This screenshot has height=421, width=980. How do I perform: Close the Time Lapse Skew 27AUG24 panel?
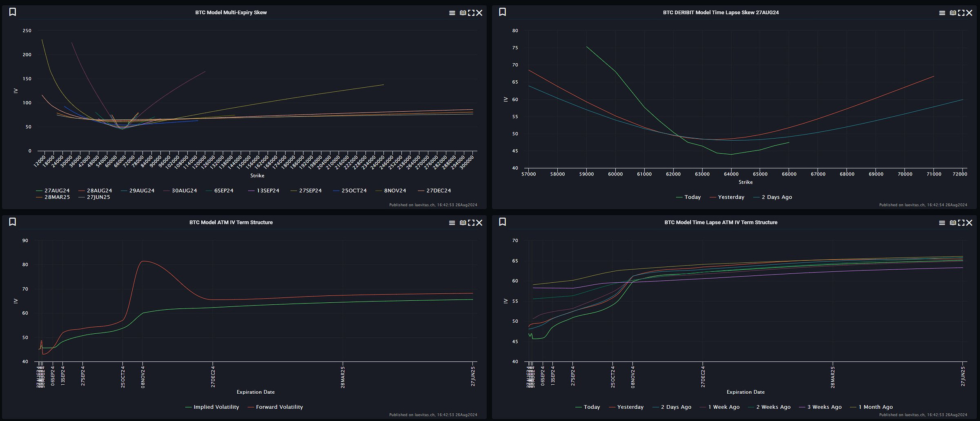tap(969, 13)
